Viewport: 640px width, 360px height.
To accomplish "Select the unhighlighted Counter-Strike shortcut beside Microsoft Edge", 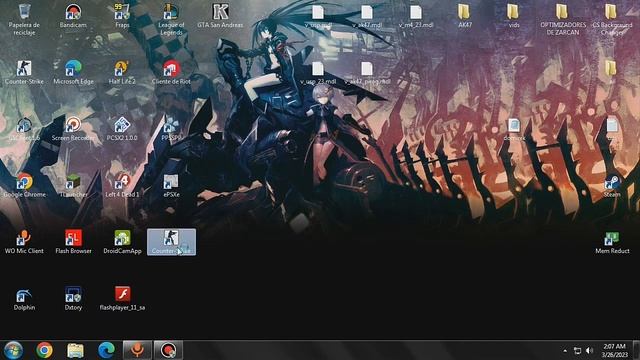I will click(x=24, y=73).
